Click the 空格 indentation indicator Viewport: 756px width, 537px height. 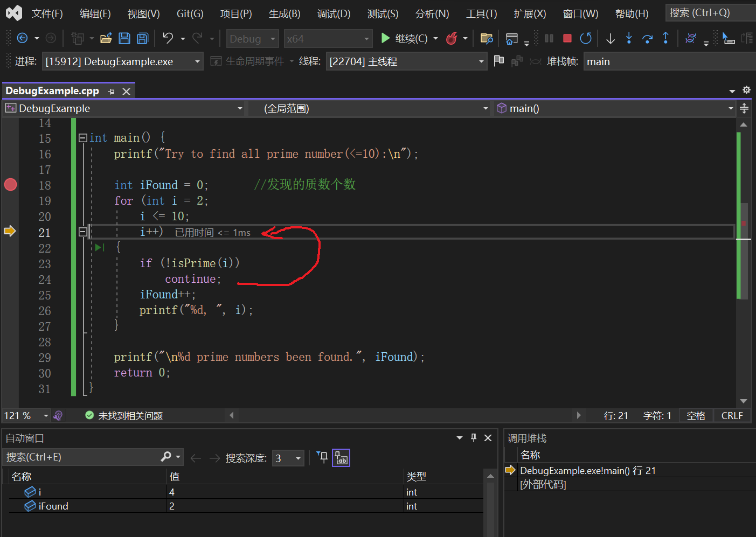[x=696, y=415]
